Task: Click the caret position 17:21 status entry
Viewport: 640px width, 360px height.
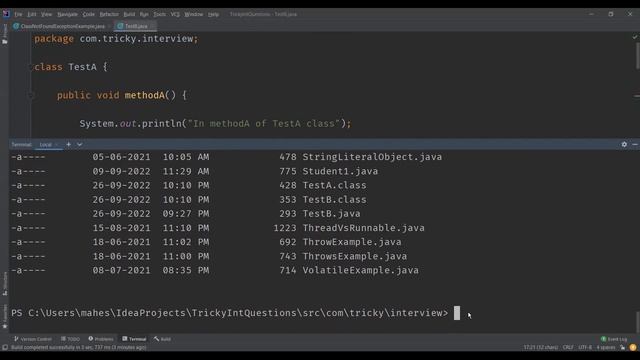Action: pyautogui.click(x=540, y=348)
